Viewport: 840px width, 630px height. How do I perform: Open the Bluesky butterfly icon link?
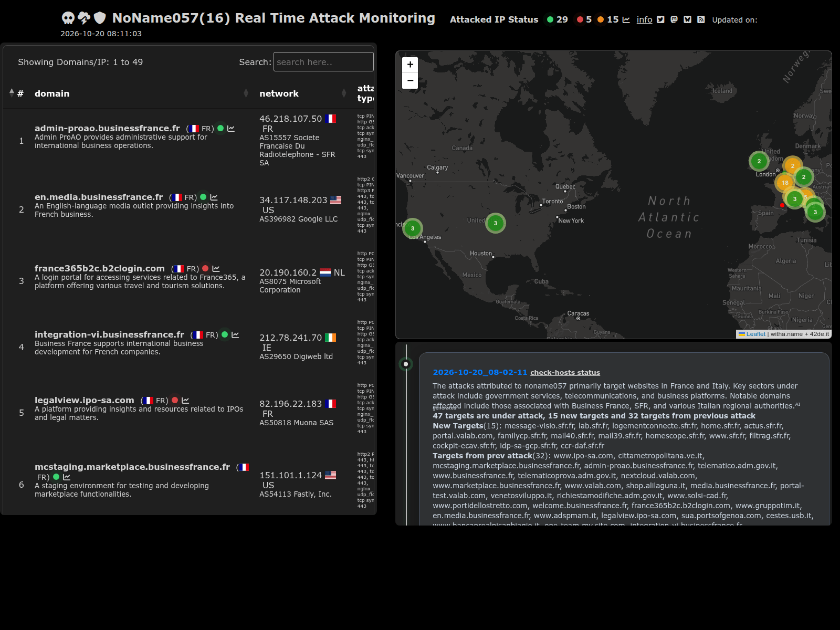pyautogui.click(x=687, y=19)
